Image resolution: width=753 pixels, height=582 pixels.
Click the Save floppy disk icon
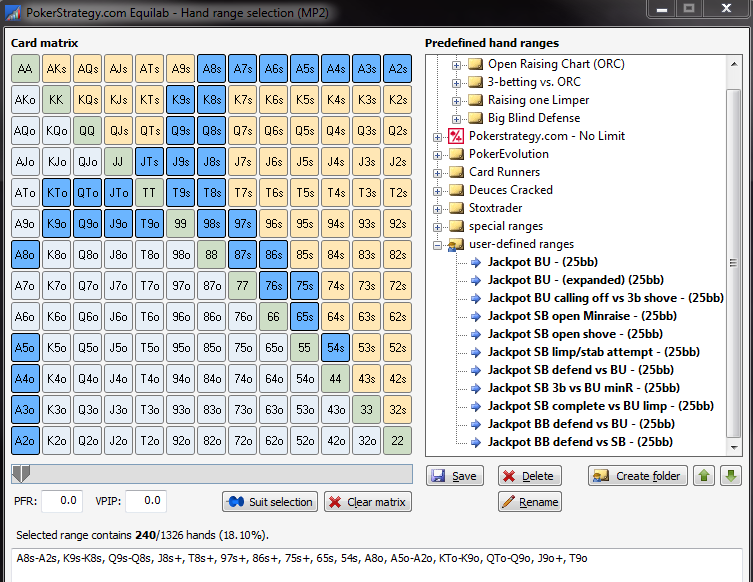click(438, 476)
